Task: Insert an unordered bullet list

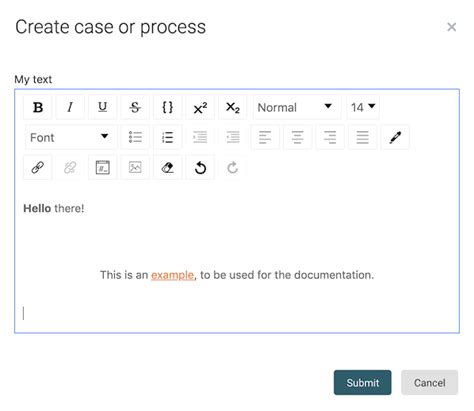Action: [135, 137]
